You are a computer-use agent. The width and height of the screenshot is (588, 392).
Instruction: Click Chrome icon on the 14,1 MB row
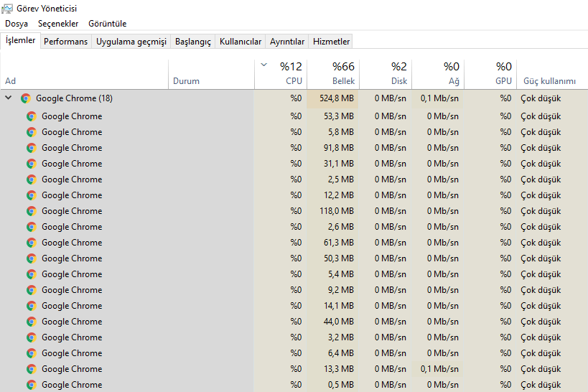click(32, 306)
